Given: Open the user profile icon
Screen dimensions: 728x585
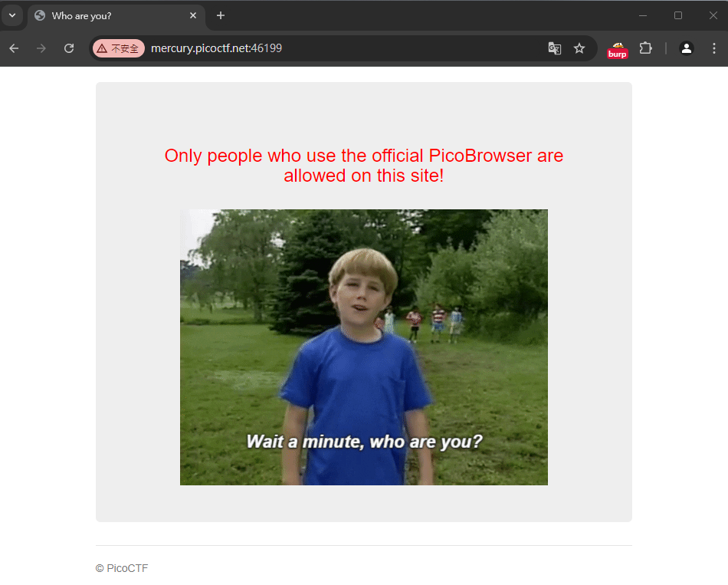Looking at the screenshot, I should coord(686,48).
